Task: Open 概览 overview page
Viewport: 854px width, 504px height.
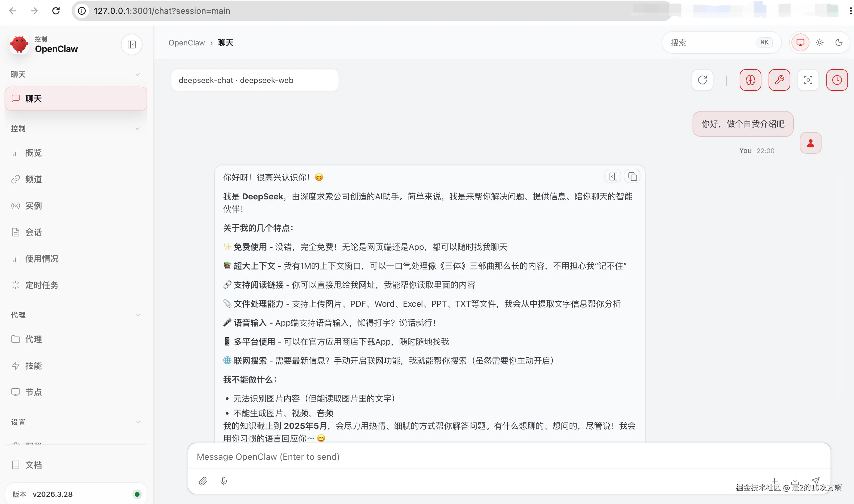Action: point(76,153)
